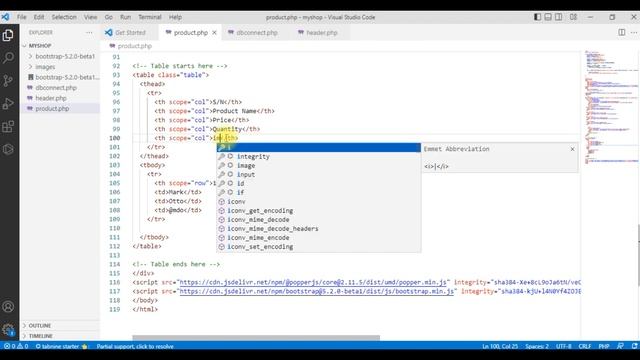Click PHP language mode selector
Viewport: 640px width, 360px height.
coord(604,346)
